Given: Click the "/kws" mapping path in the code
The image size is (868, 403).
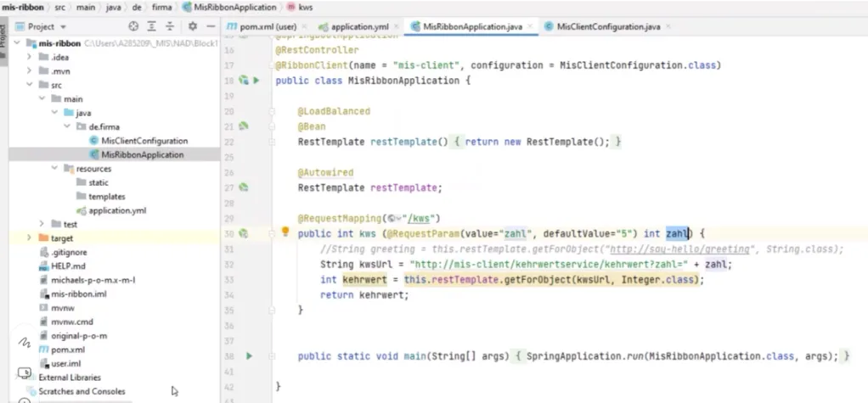Looking at the screenshot, I should [x=419, y=218].
